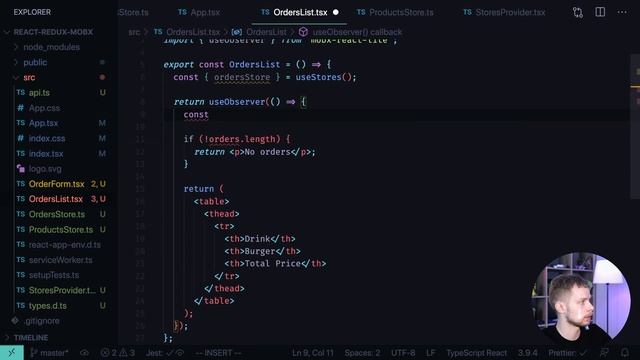Click the OrdersList.tsx breadcrumb
This screenshot has width=640, height=360.
tap(193, 32)
